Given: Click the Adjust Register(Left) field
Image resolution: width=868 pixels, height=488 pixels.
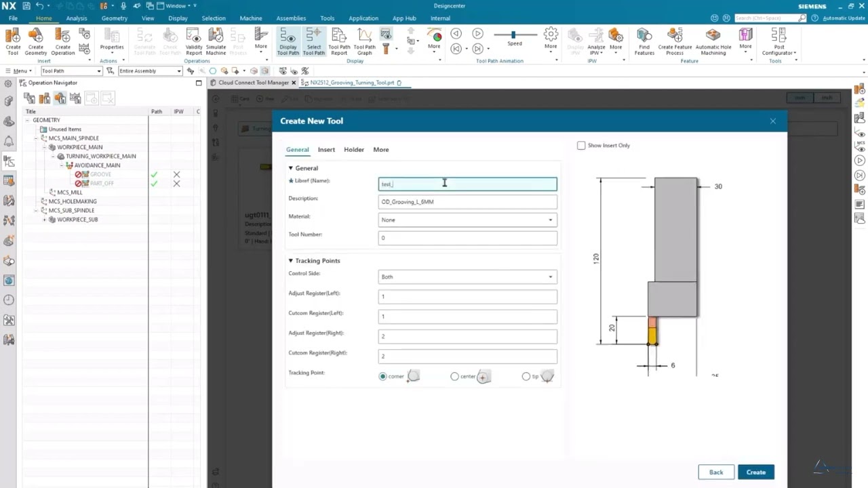Looking at the screenshot, I should tap(467, 296).
